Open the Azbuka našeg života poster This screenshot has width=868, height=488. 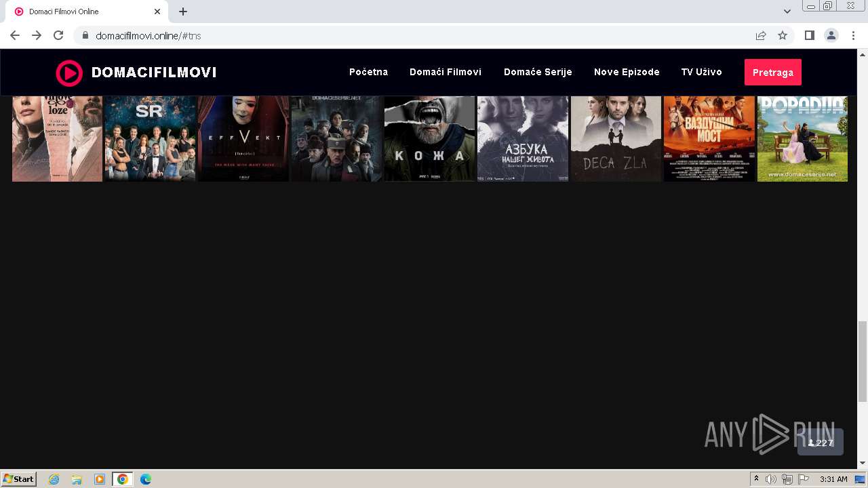pos(523,138)
